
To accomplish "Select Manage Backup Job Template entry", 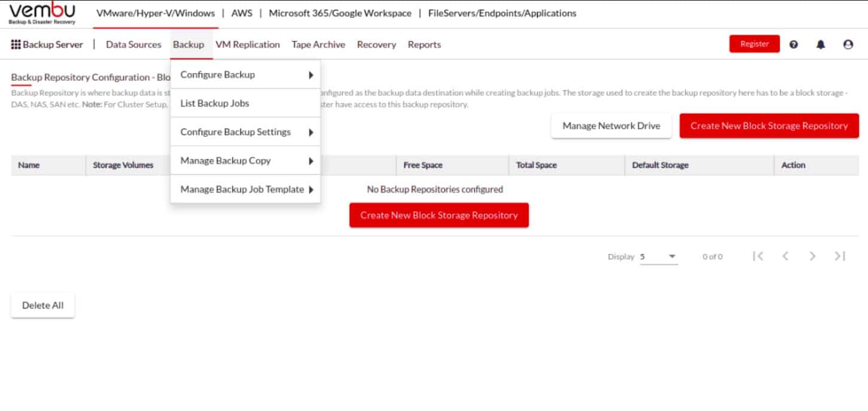I will pyautogui.click(x=245, y=190).
